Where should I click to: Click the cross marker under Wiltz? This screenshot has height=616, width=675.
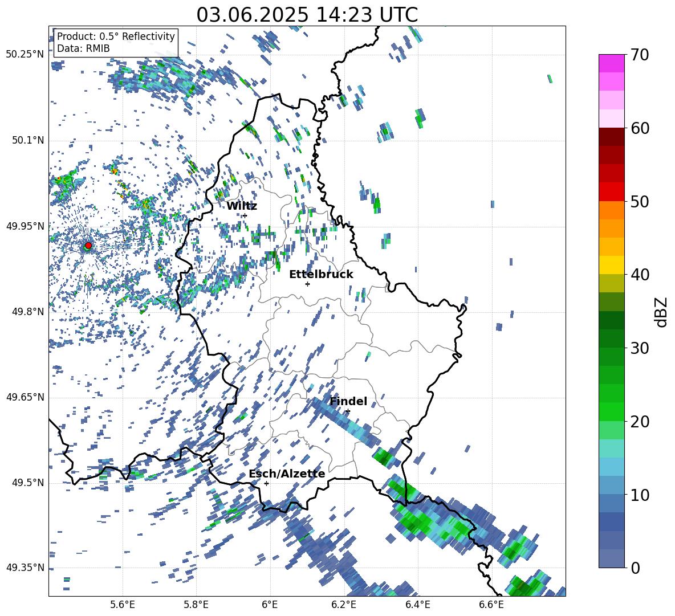[x=245, y=215]
